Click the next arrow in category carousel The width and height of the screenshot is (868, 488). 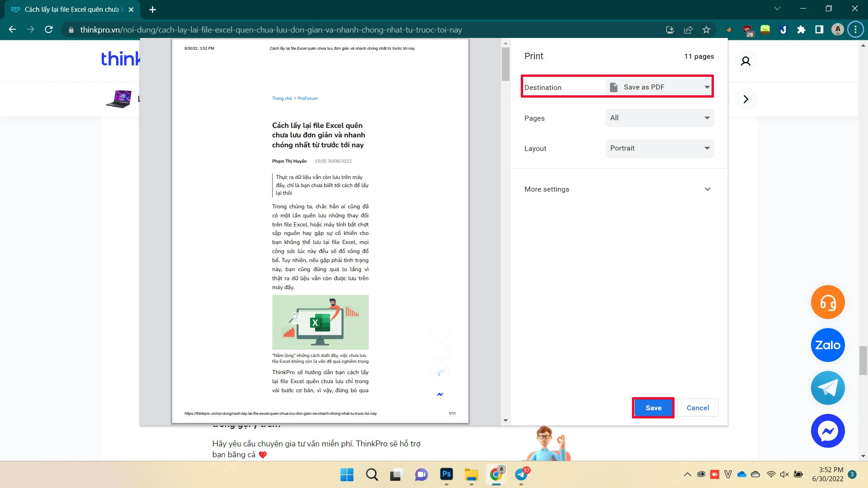[x=745, y=99]
